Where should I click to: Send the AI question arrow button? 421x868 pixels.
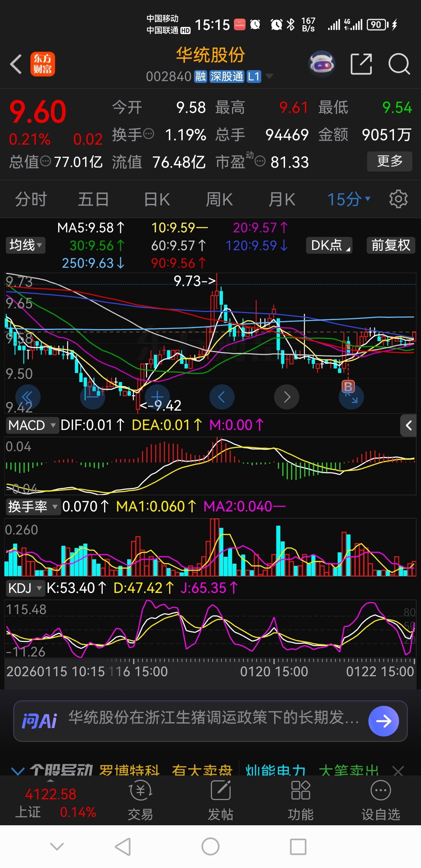tap(383, 721)
